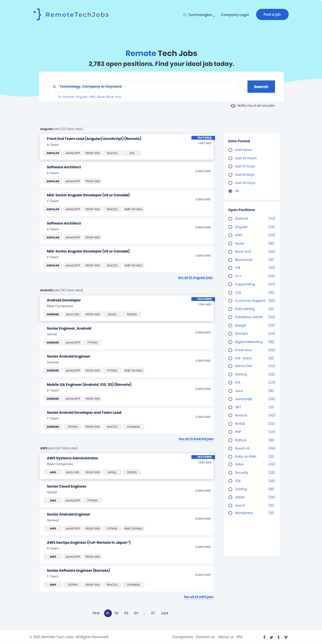
Task: Click the RemoteTechJobs bracket logo icon
Action: [37, 14]
